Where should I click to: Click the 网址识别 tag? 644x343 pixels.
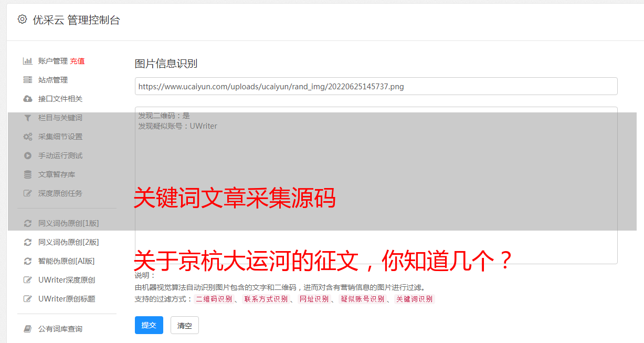[314, 299]
